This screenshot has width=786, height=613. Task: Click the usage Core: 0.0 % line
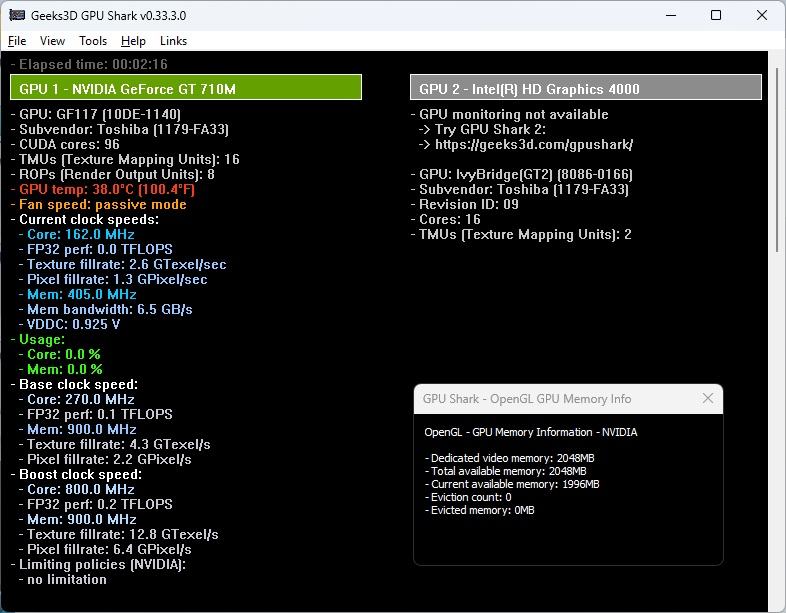(60, 355)
